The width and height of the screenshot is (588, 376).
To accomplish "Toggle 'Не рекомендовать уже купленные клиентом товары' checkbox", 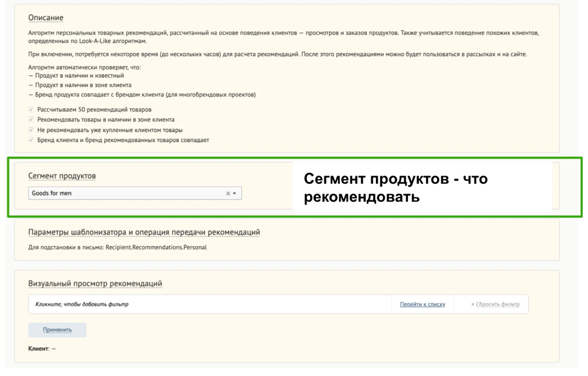I will pos(31,130).
